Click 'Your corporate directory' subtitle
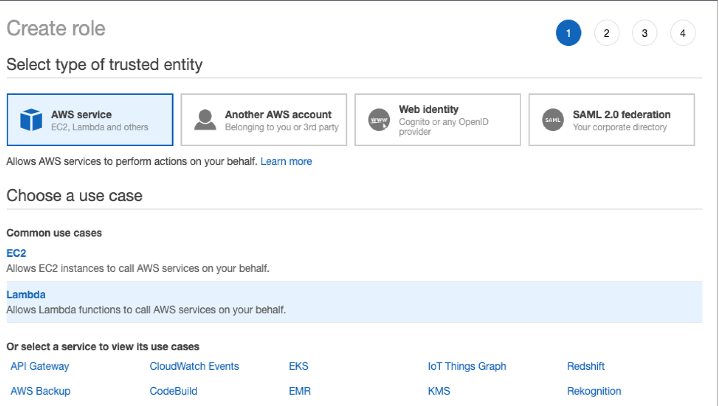 tap(619, 127)
